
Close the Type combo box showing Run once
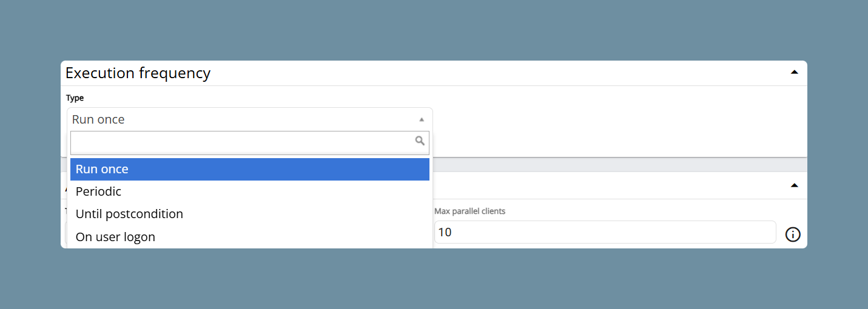[250, 119]
